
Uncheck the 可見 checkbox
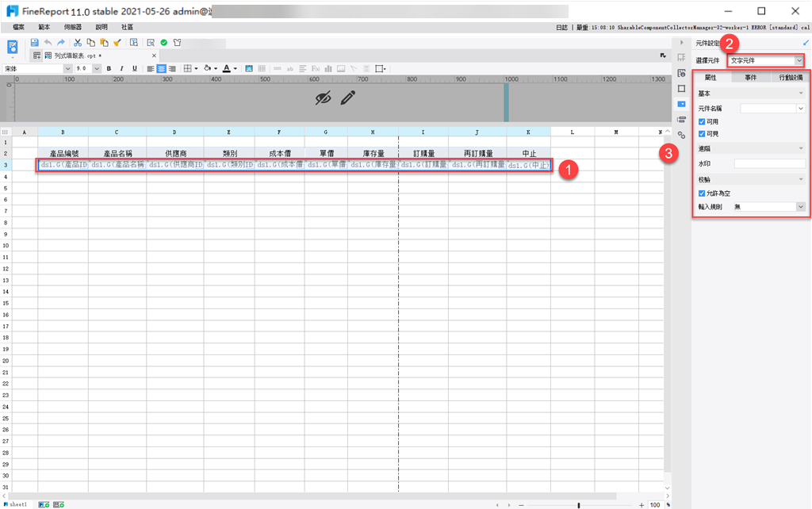(x=702, y=134)
